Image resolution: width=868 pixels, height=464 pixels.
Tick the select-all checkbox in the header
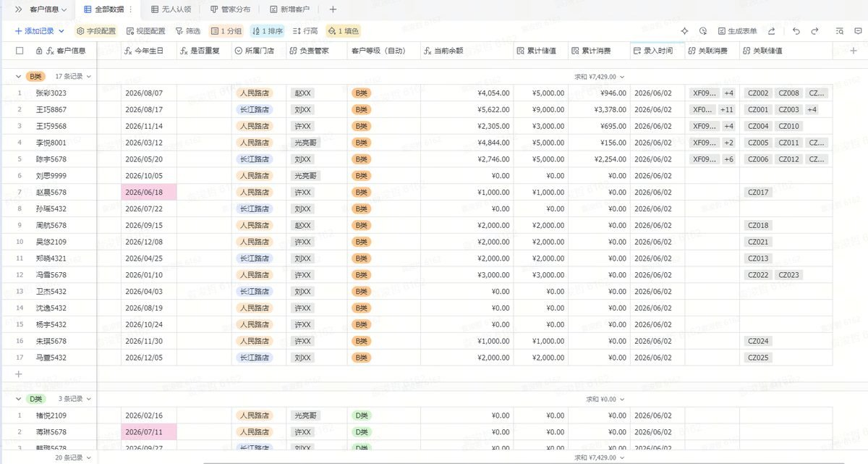tap(20, 51)
